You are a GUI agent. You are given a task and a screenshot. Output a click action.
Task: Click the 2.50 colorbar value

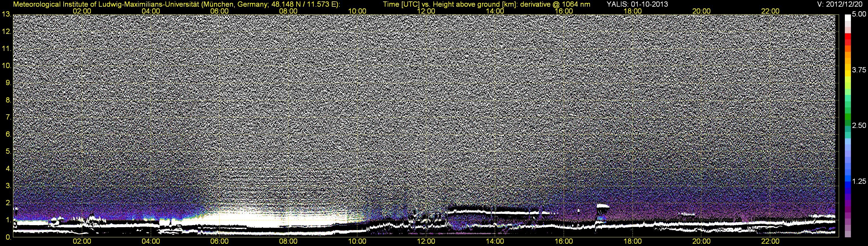859,125
